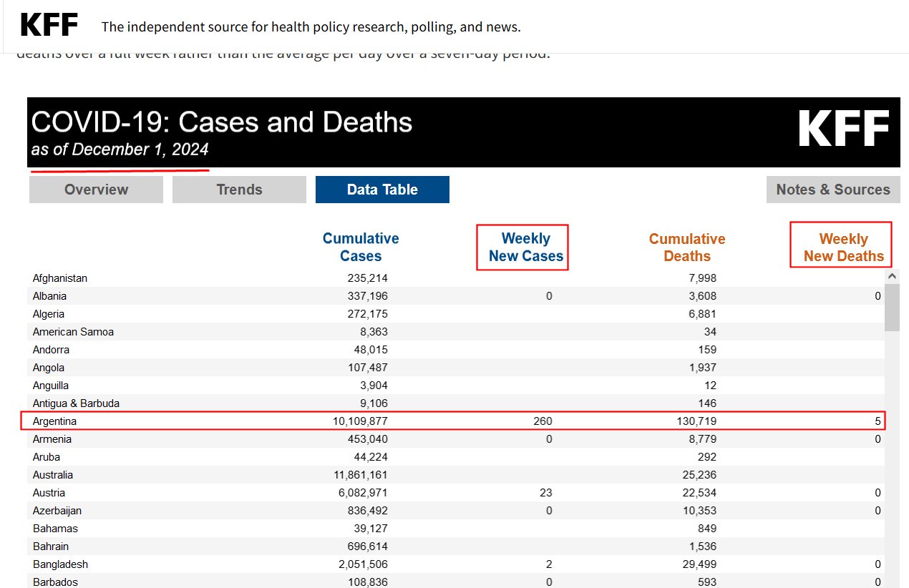
Task: Click the Bangladesh country row
Action: [x=60, y=564]
